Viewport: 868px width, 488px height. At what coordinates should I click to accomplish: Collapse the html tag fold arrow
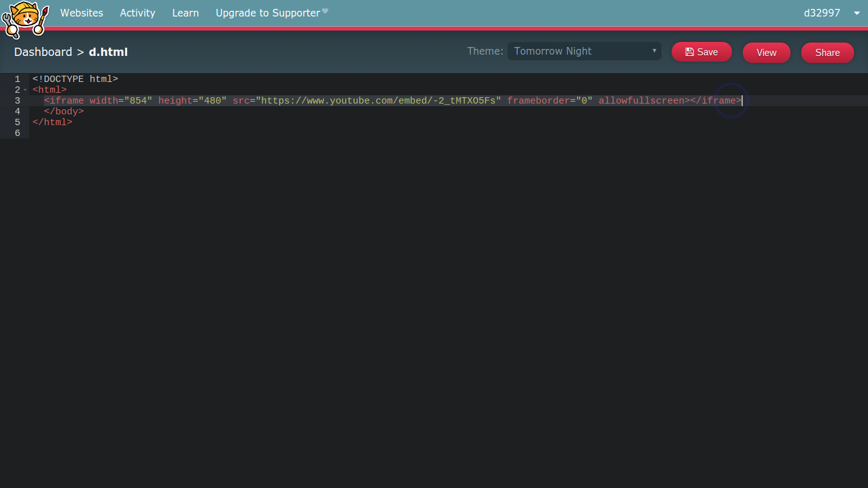tap(25, 90)
